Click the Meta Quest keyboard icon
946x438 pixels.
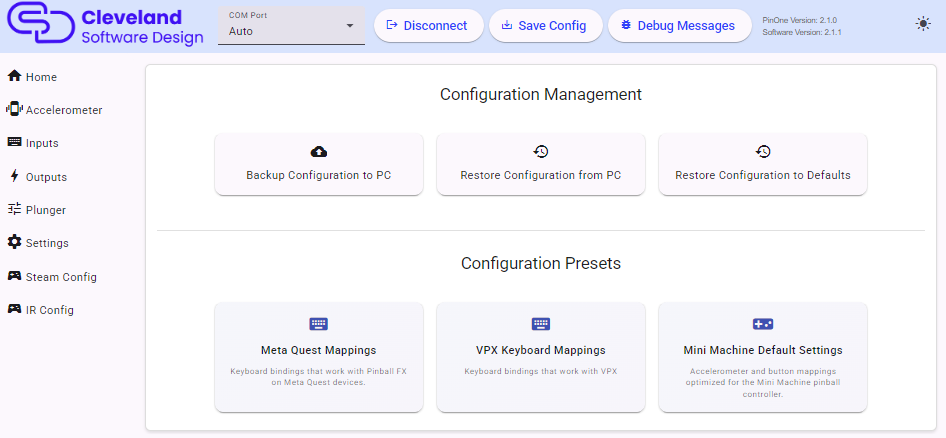(319, 324)
